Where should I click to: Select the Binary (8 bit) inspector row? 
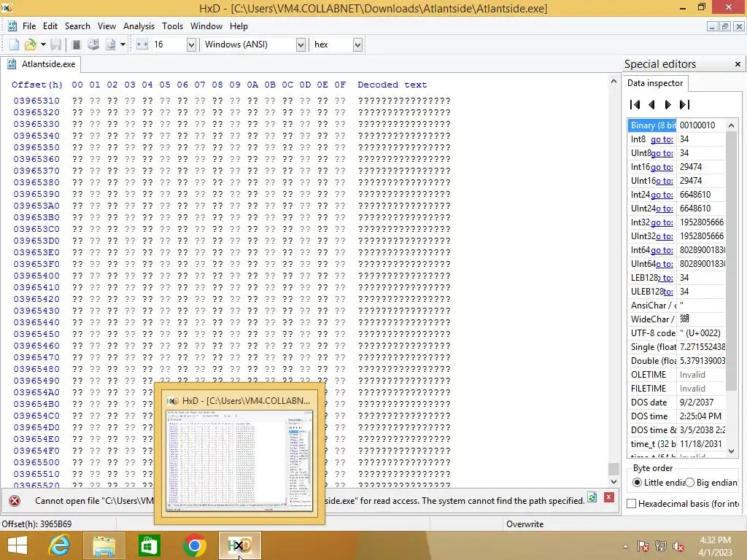coord(676,125)
